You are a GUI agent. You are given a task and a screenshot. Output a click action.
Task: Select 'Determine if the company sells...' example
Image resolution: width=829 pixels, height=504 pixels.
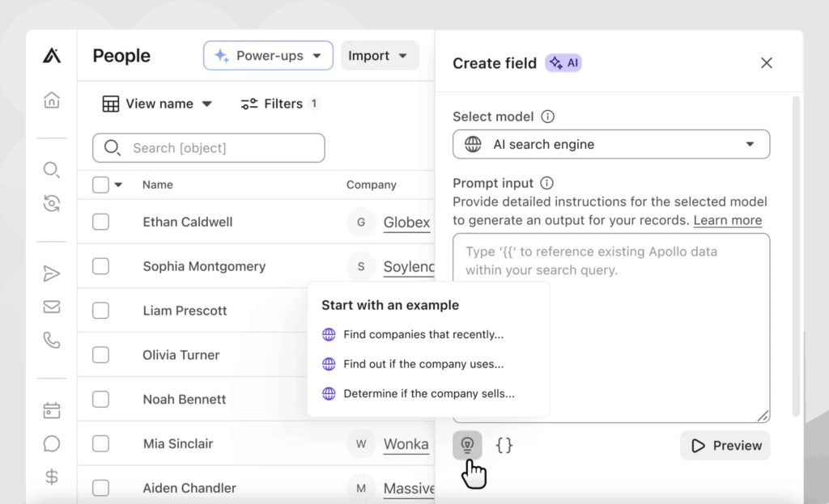coord(428,394)
